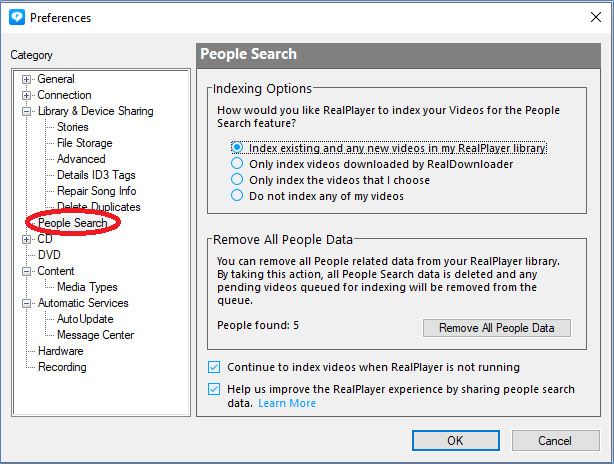Viewport: 614px width, 464px height.
Task: Cancel the Preferences dialog
Action: click(x=555, y=441)
